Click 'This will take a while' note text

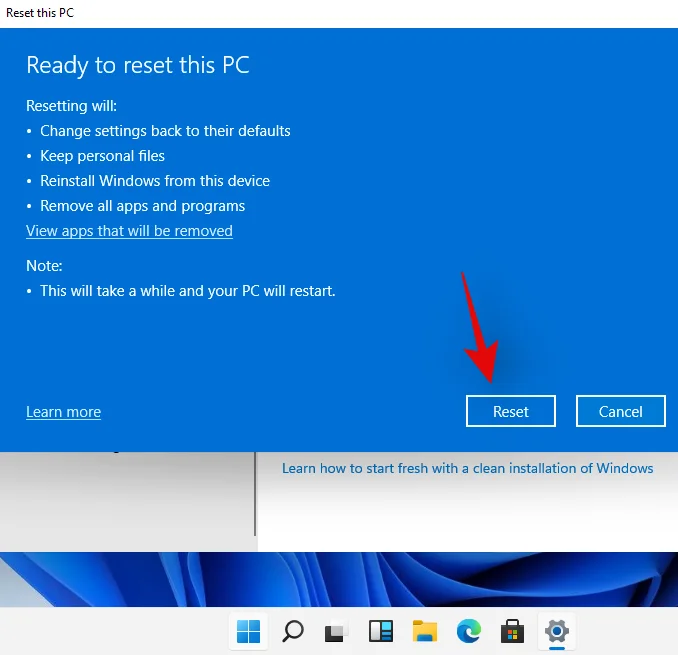point(188,291)
